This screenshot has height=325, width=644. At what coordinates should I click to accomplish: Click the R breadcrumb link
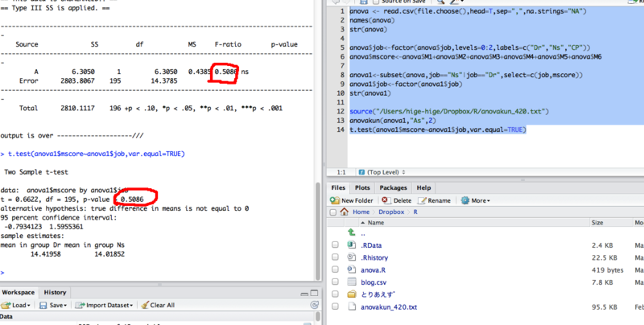415,212
